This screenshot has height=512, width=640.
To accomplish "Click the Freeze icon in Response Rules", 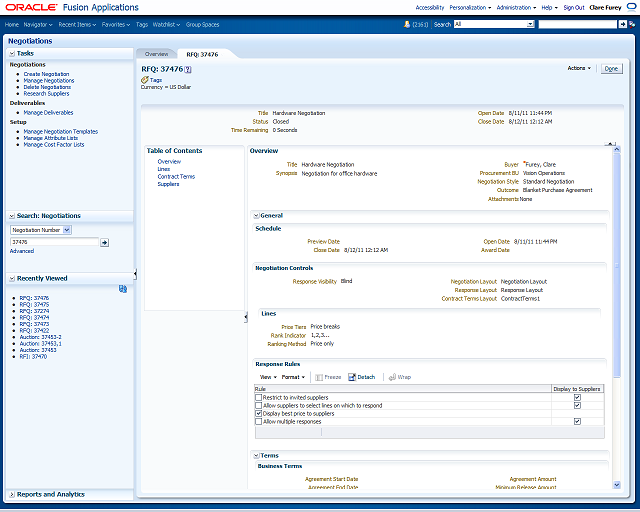I will 319,377.
